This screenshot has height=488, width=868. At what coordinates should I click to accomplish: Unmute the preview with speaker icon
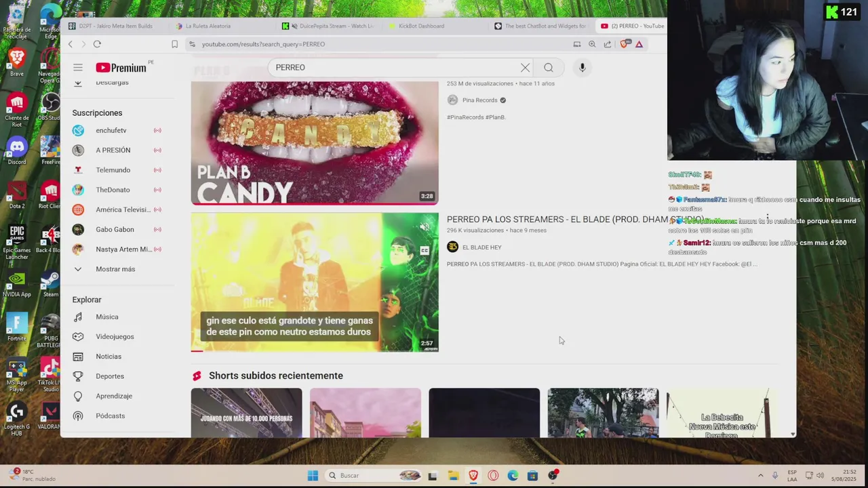click(425, 226)
